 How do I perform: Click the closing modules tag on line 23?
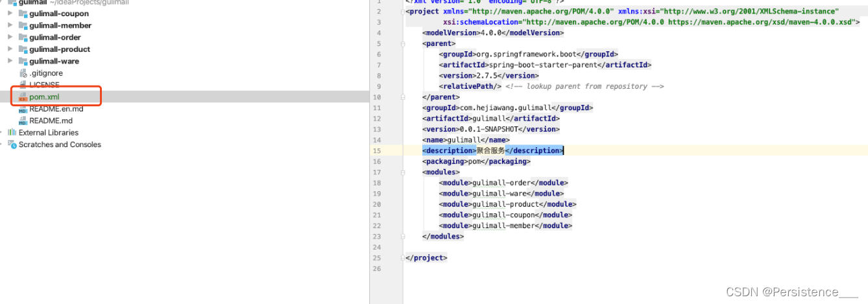click(443, 237)
